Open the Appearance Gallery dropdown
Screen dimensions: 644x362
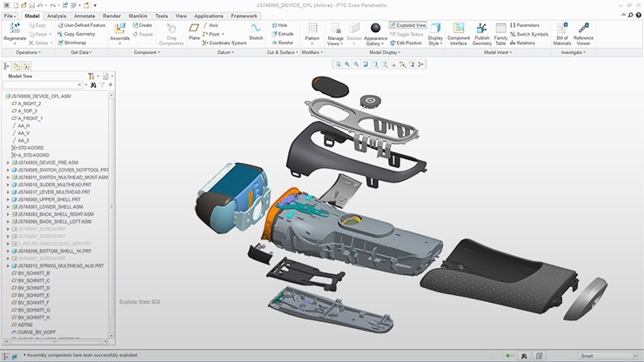tap(375, 43)
